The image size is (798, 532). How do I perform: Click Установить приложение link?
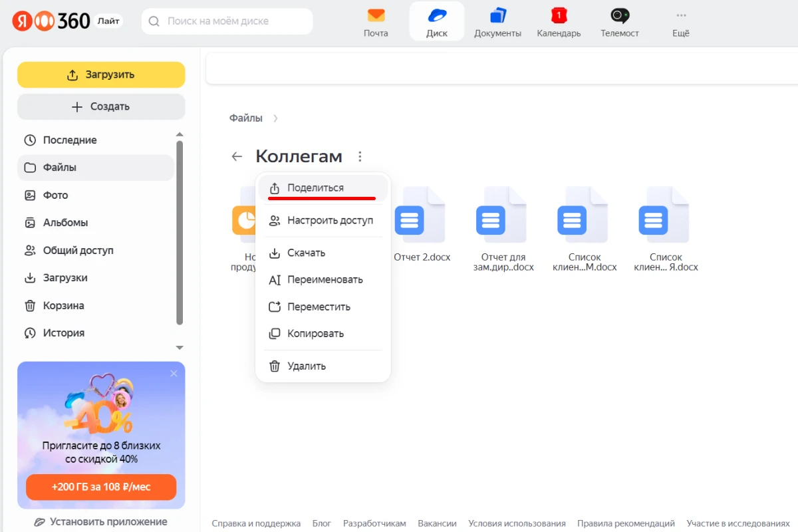[x=101, y=522]
